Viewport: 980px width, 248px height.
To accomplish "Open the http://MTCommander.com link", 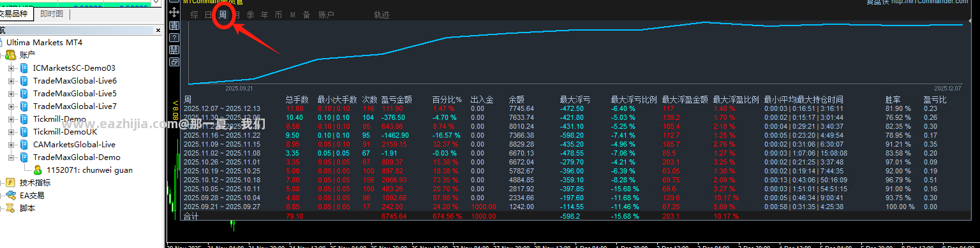I will point(930,2).
